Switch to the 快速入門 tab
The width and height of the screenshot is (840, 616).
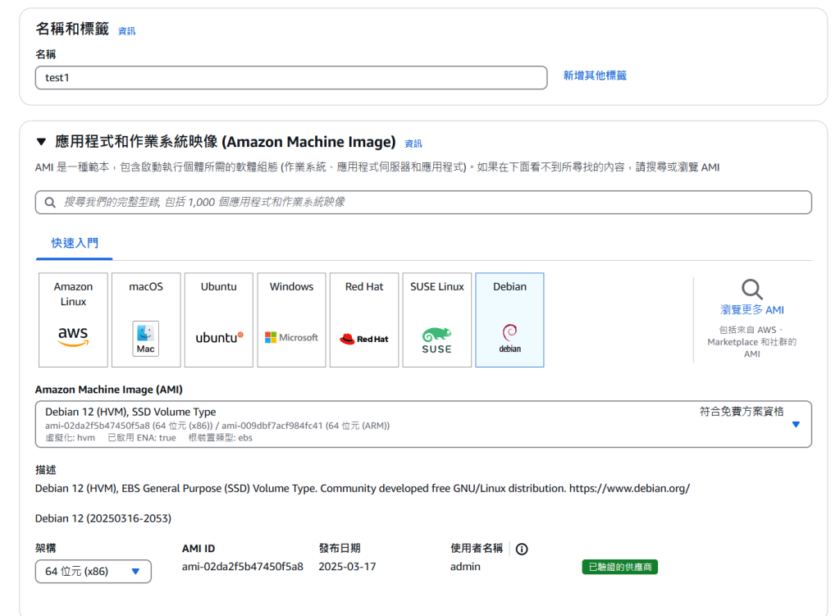(75, 243)
